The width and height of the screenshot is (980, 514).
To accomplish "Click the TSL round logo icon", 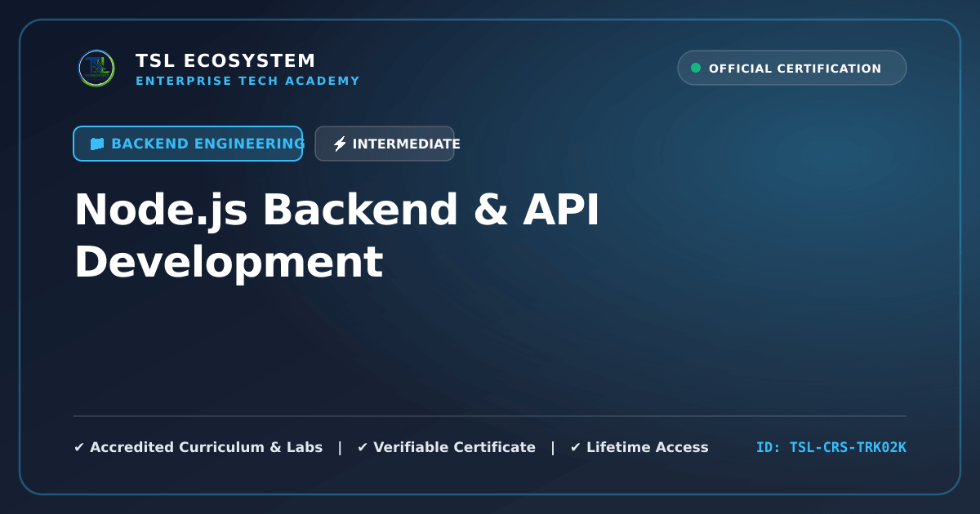I will tap(96, 69).
